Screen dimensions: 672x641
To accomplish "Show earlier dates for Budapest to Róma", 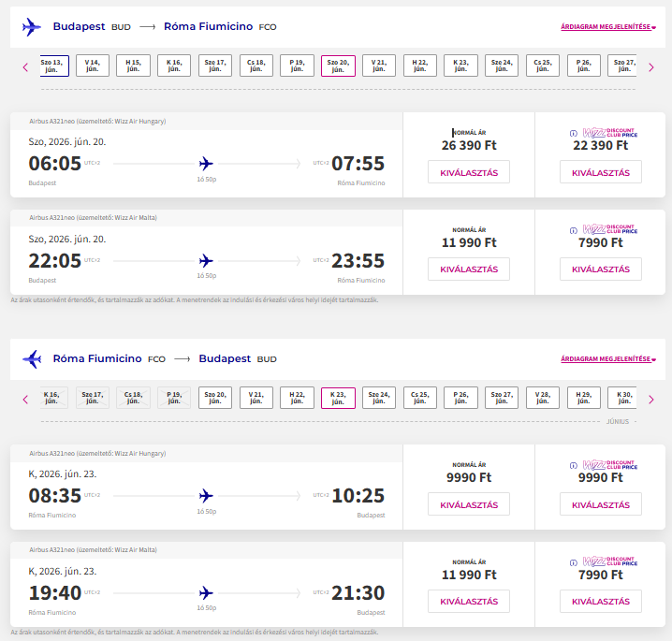I will click(25, 66).
